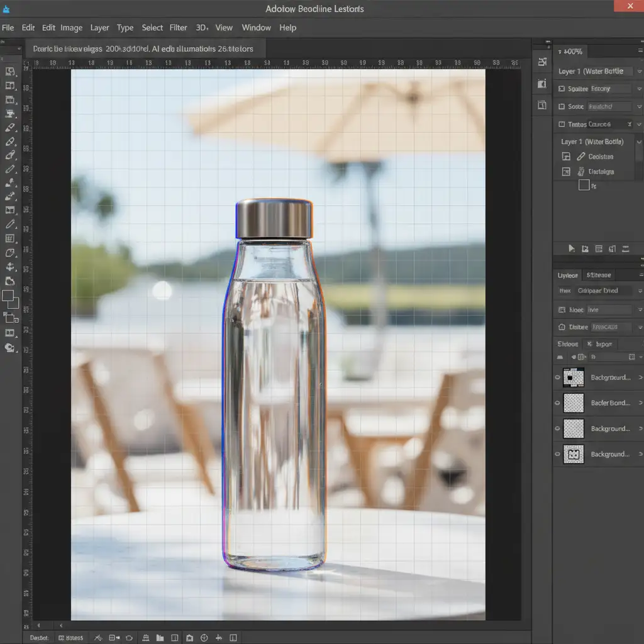
Task: Select the grid-shaped slice tool in toolbar
Action: coord(10,238)
